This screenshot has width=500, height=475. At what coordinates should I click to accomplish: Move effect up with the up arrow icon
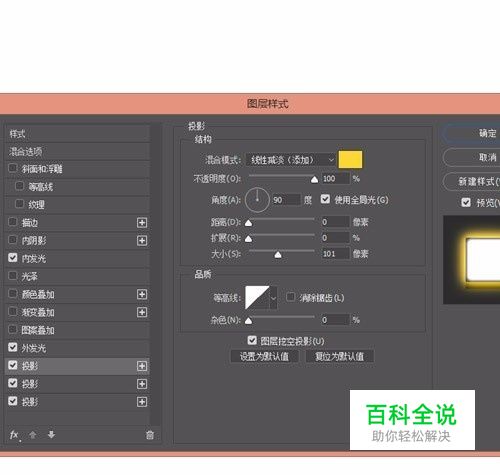point(33,435)
